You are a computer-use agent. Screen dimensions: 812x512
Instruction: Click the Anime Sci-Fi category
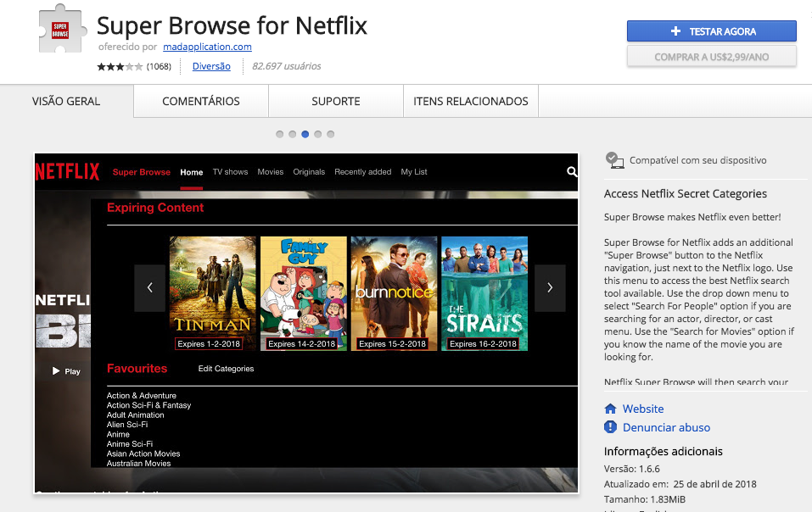click(130, 443)
